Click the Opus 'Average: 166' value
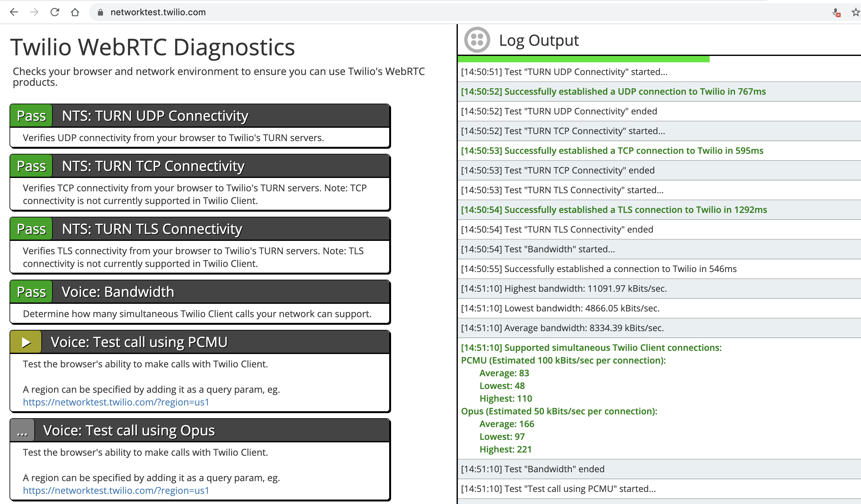 click(x=507, y=424)
